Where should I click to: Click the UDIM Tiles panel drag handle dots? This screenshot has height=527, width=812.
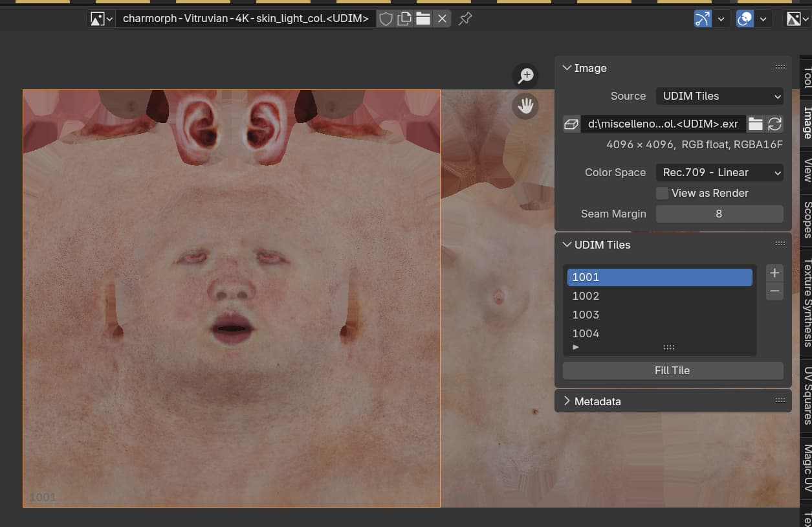click(780, 244)
